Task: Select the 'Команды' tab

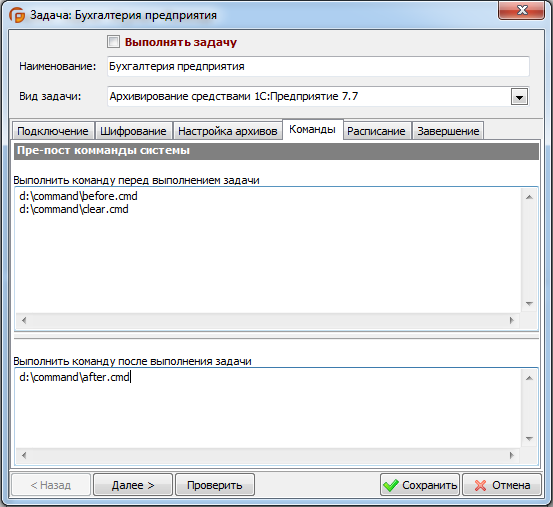Action: [312, 129]
